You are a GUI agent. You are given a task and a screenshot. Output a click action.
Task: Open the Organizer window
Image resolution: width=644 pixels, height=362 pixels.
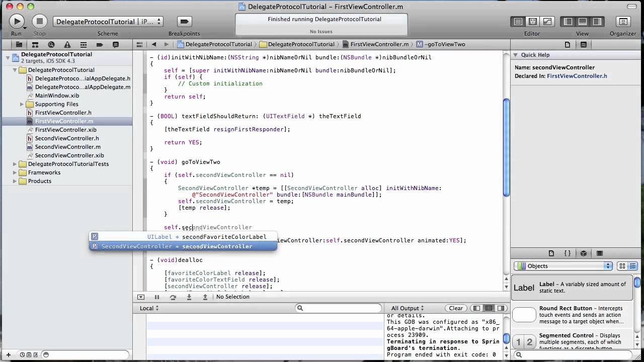(623, 22)
